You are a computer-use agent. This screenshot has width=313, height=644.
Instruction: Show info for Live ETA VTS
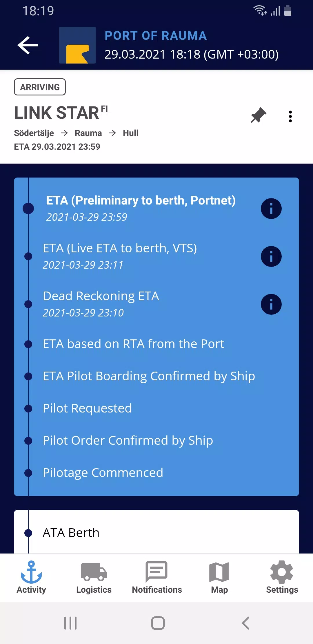[x=271, y=256]
